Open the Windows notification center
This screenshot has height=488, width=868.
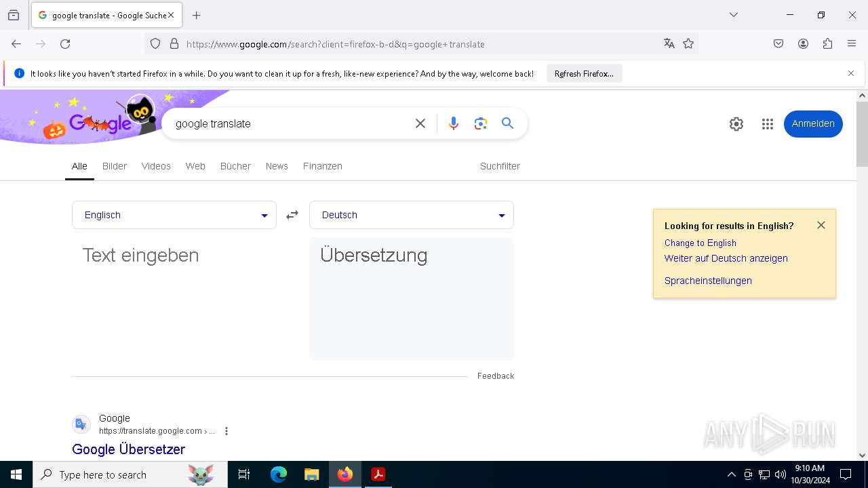(846, 474)
